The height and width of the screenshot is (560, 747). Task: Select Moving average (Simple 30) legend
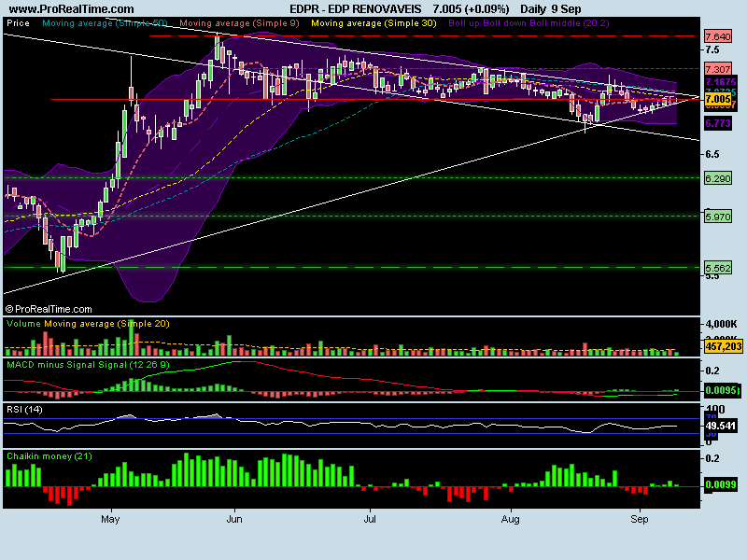coord(373,22)
